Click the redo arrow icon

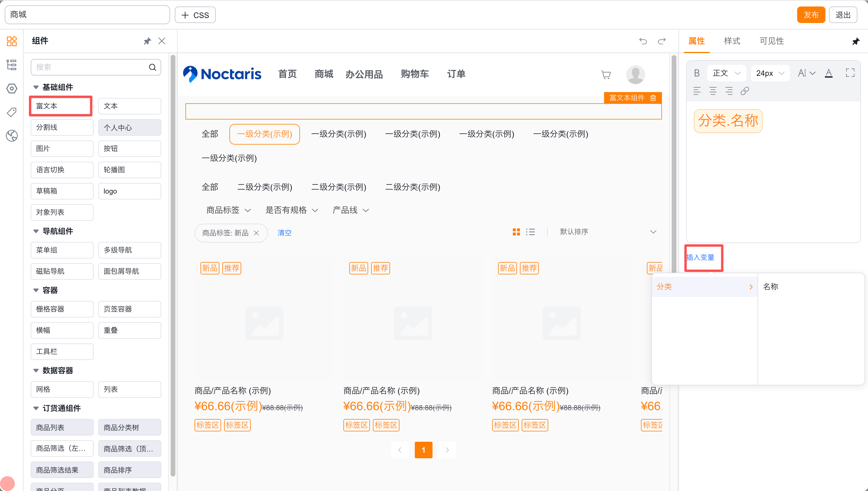pos(662,41)
